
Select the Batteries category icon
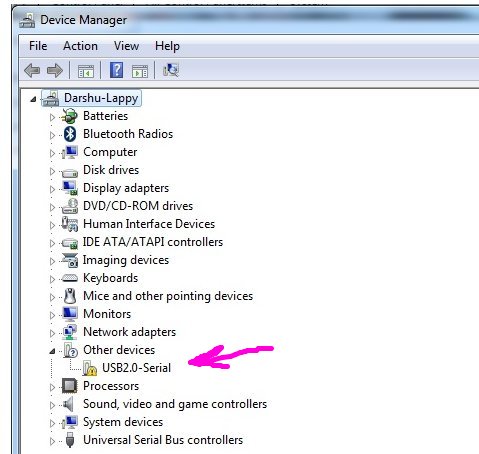pos(69,116)
